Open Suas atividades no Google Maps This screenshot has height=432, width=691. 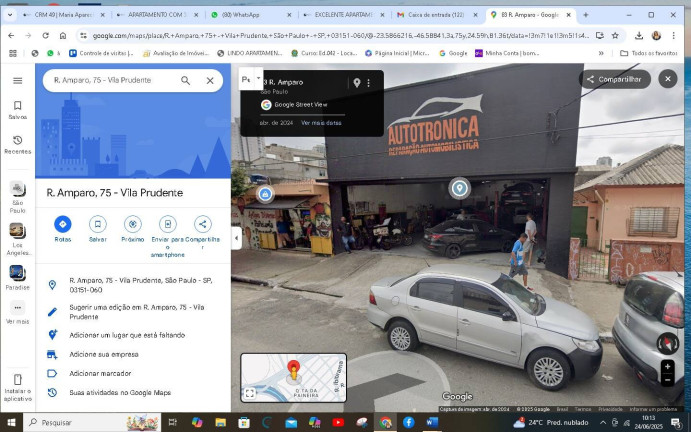point(133,392)
